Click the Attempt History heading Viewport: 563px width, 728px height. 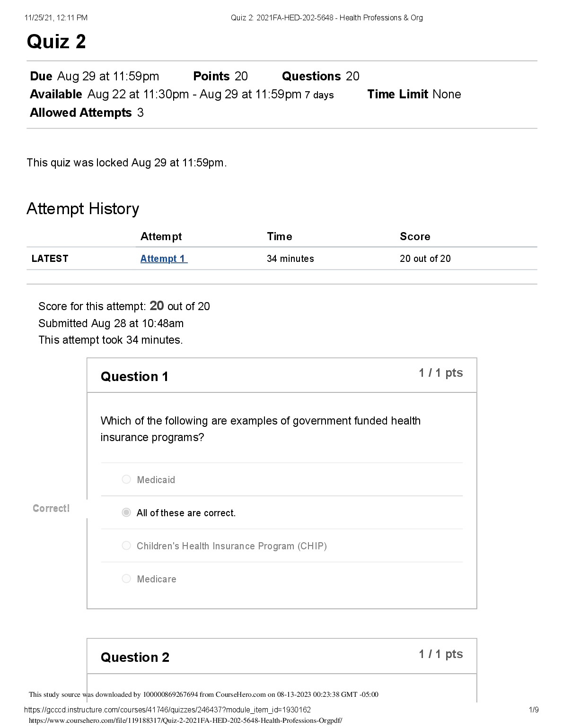[83, 208]
